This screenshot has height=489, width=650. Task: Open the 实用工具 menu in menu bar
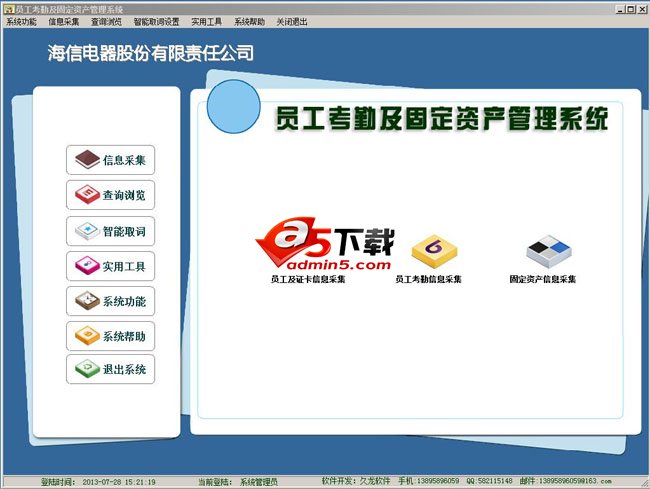(x=206, y=22)
